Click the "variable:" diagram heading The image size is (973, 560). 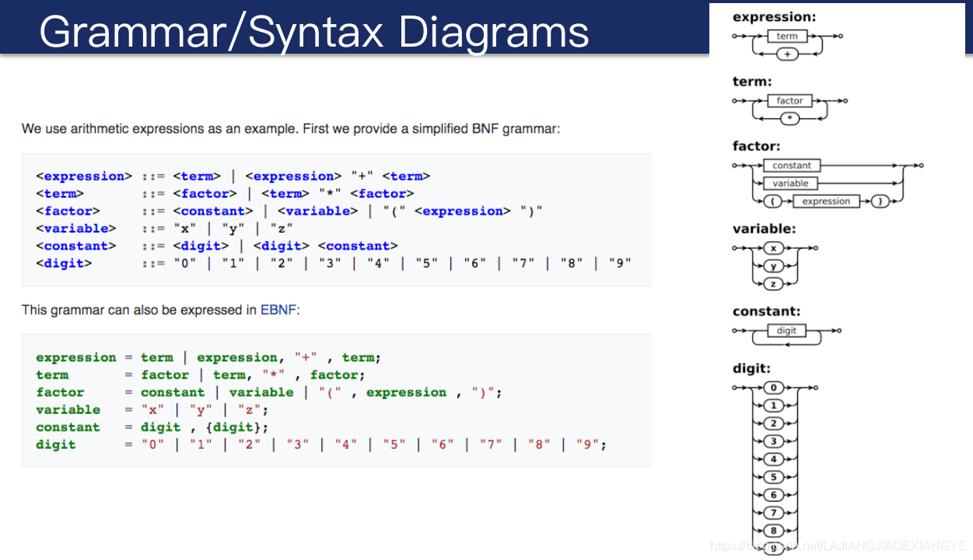point(764,229)
